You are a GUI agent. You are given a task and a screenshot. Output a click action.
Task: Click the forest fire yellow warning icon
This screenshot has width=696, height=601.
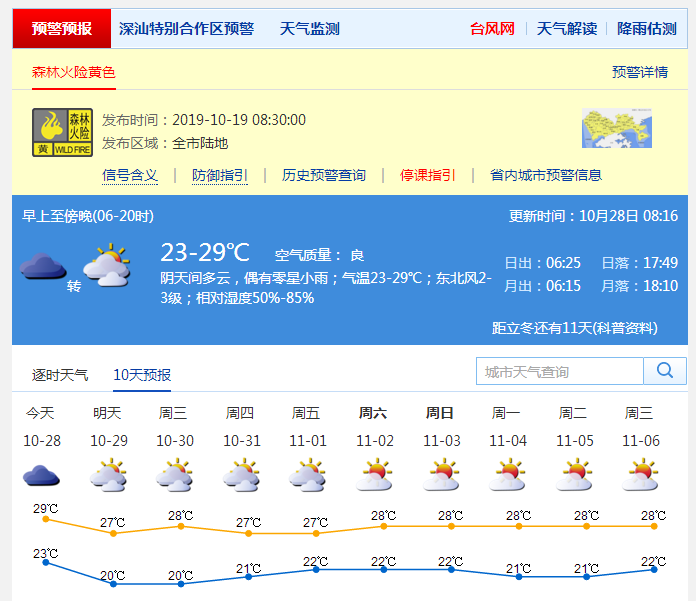click(62, 132)
